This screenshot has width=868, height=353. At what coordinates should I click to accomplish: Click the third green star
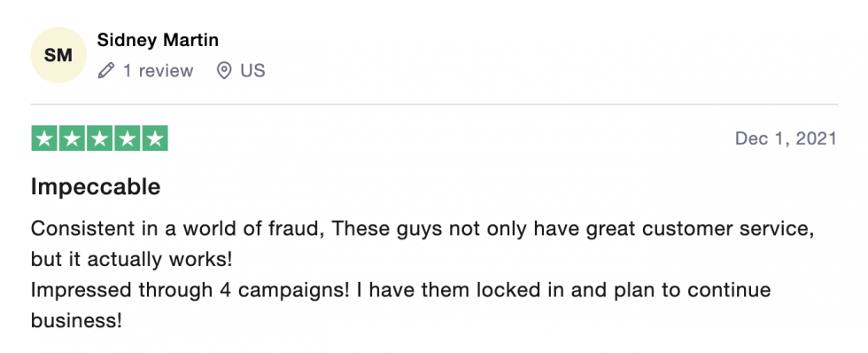tap(99, 138)
